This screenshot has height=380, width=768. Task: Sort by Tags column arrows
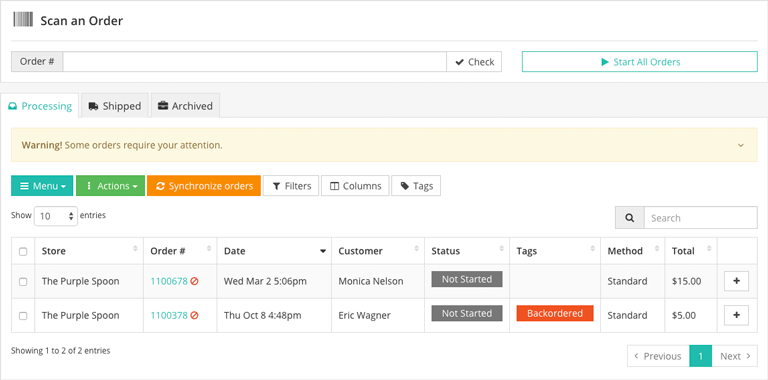pos(593,249)
